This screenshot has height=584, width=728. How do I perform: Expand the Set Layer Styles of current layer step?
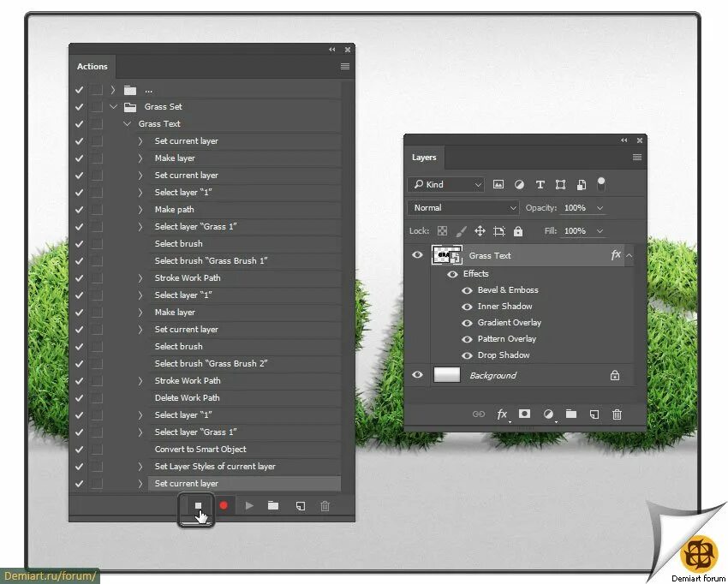[140, 466]
